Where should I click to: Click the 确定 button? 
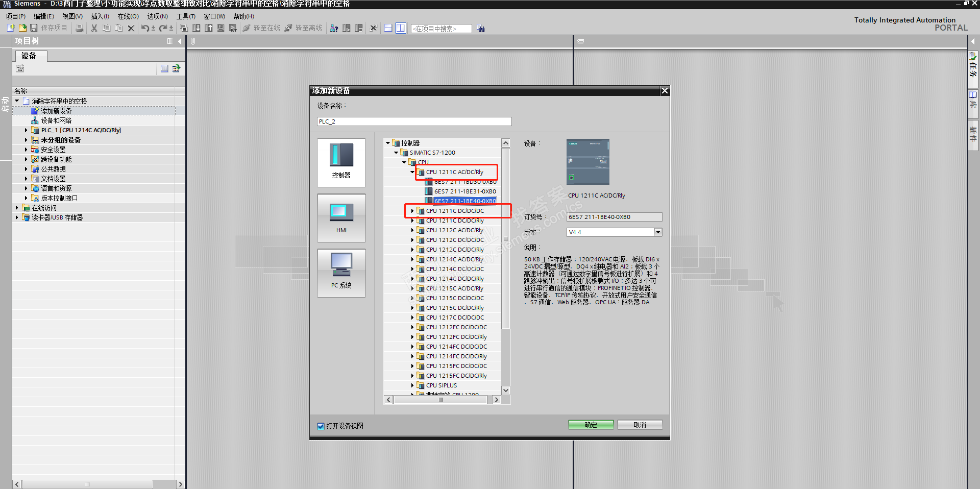tap(591, 425)
